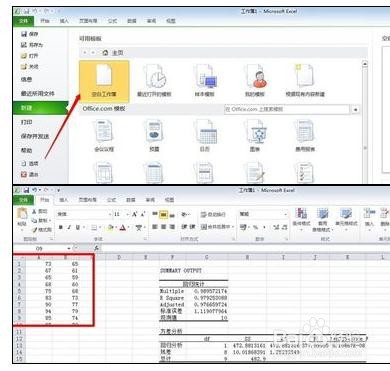Viewport: 390px width, 371px height.
Task: Switch to Review (审阅) tab in lower window
Action: (150, 200)
